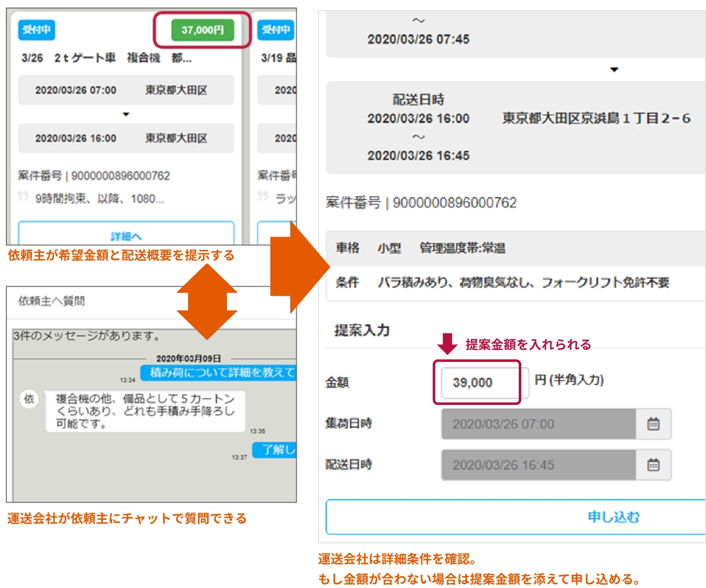Click the chat message 積み荷について詳細を教えて
The image size is (706, 588).
(x=218, y=372)
